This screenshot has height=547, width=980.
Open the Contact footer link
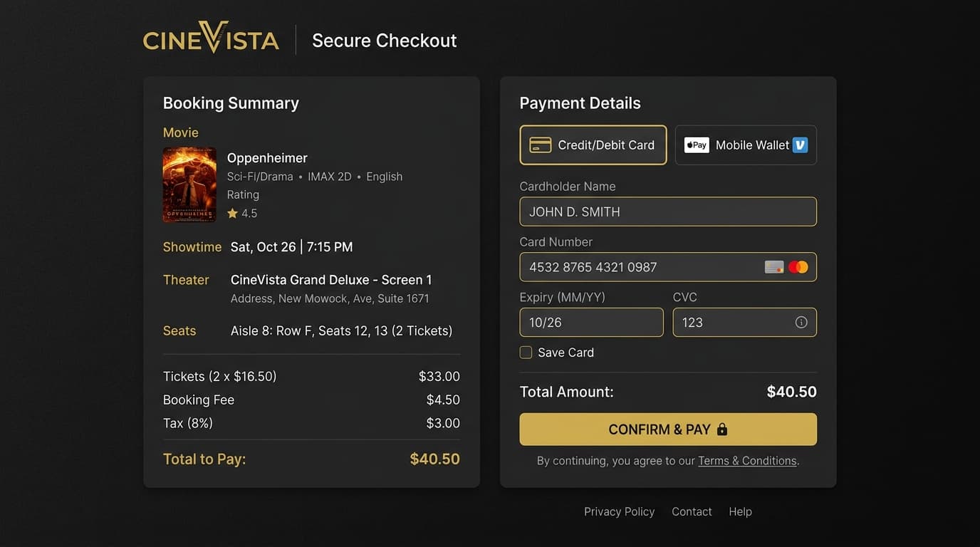(x=692, y=511)
